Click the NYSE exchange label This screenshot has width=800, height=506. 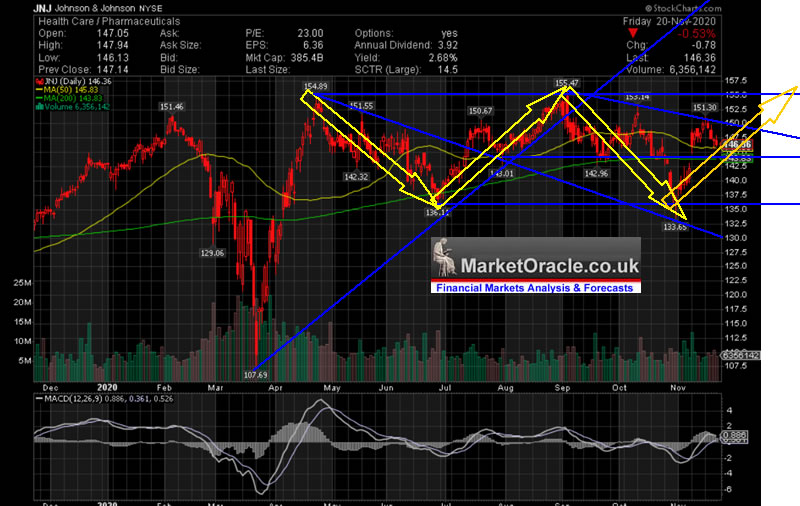(151, 9)
